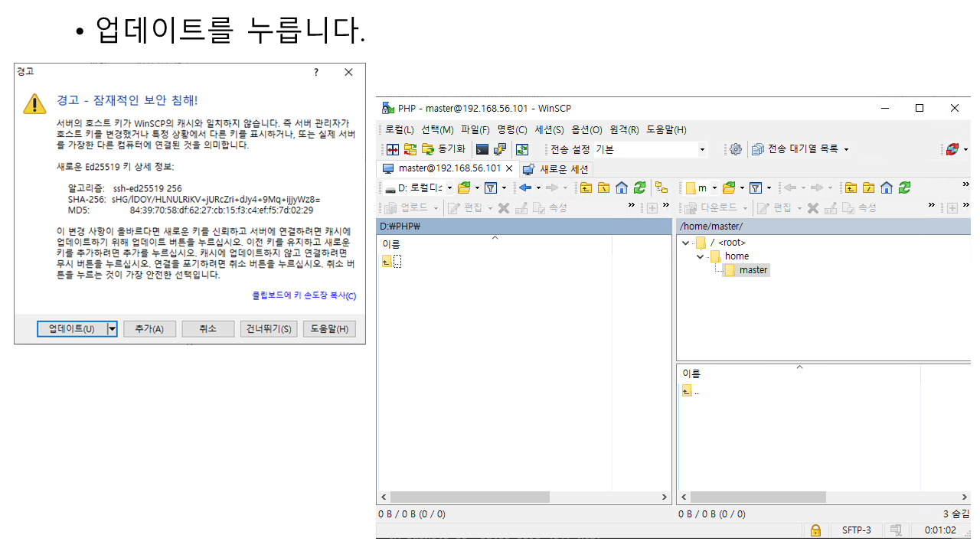
Task: Go to local home directory icon
Action: [x=622, y=187]
